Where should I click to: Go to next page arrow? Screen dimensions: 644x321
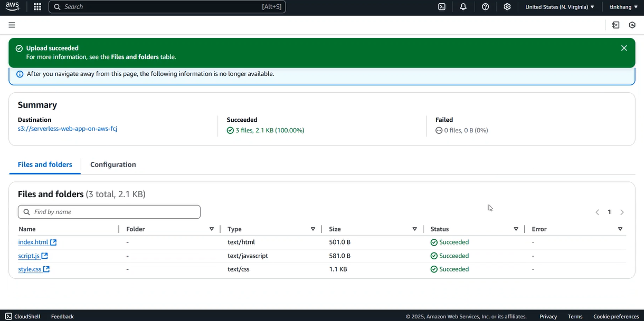pyautogui.click(x=622, y=212)
